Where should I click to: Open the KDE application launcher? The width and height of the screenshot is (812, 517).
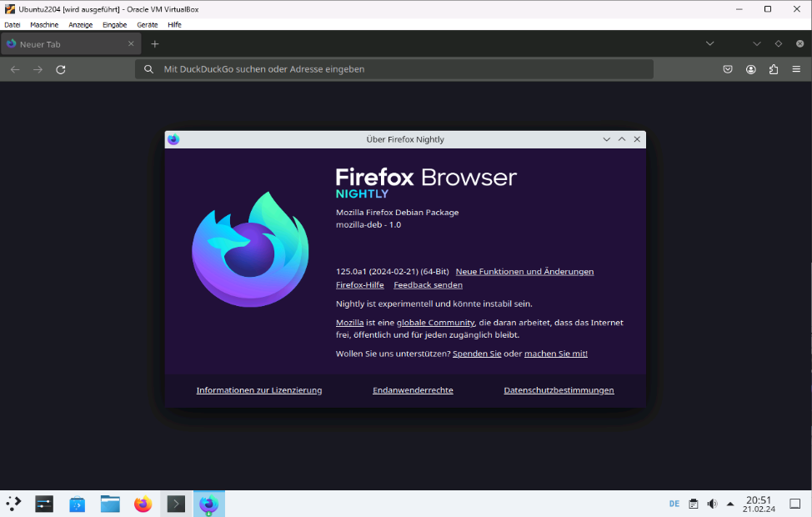click(x=13, y=504)
